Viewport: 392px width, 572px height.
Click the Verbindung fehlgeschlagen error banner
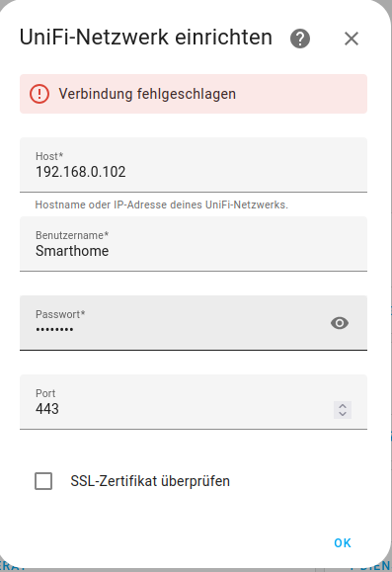194,94
